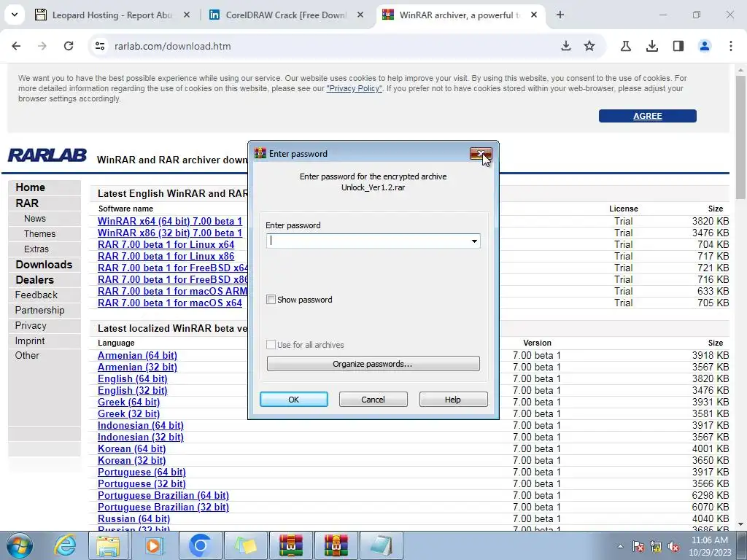
Task: Open the Chrome profile avatar
Action: click(x=705, y=46)
